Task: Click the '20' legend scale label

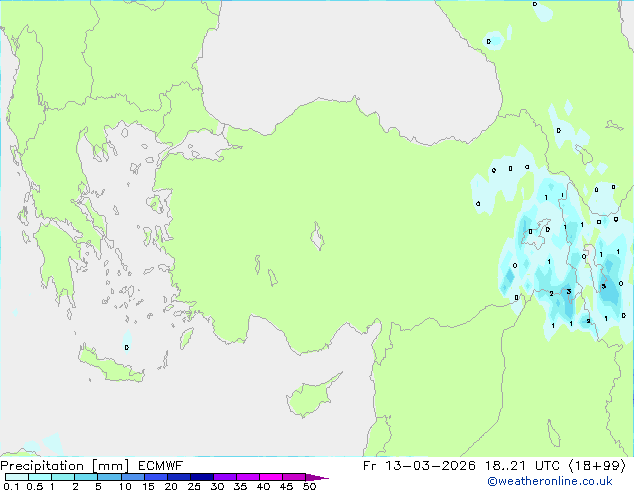Action: (171, 486)
